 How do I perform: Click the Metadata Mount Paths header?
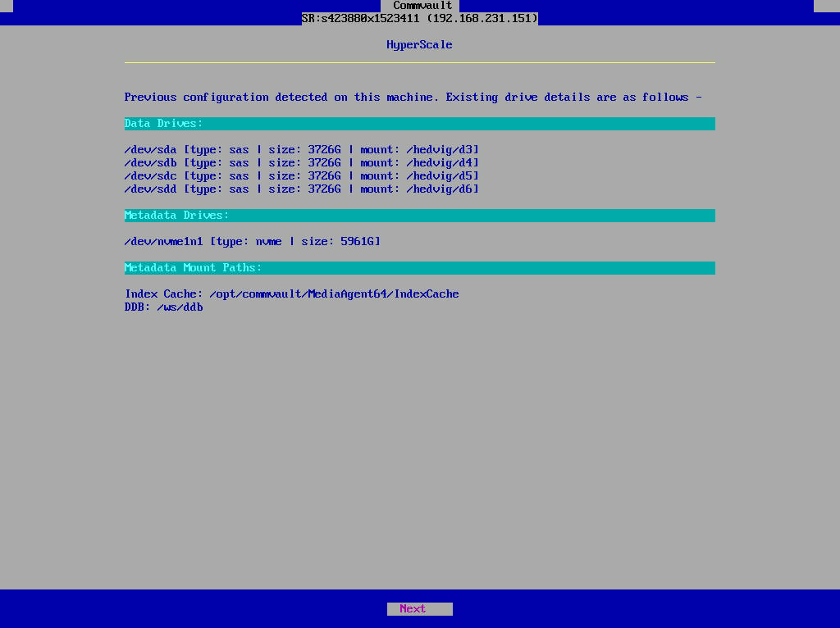tap(419, 268)
